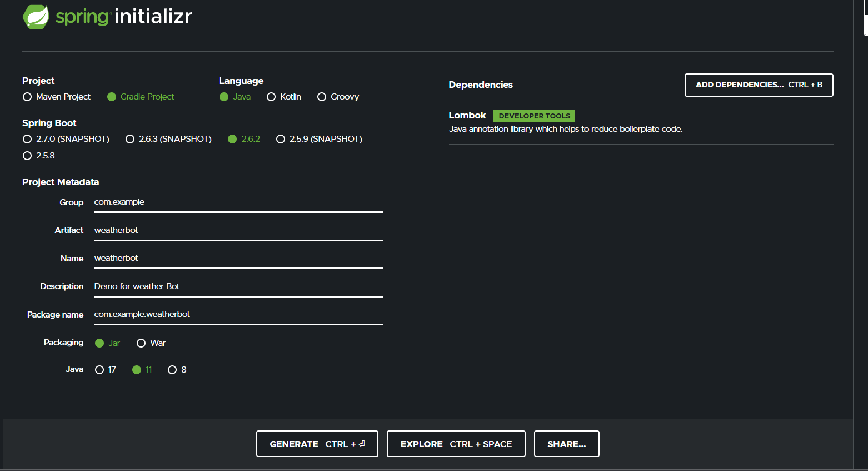Screen dimensions: 868x471
Task: Choose Java as the language
Action: pos(235,97)
